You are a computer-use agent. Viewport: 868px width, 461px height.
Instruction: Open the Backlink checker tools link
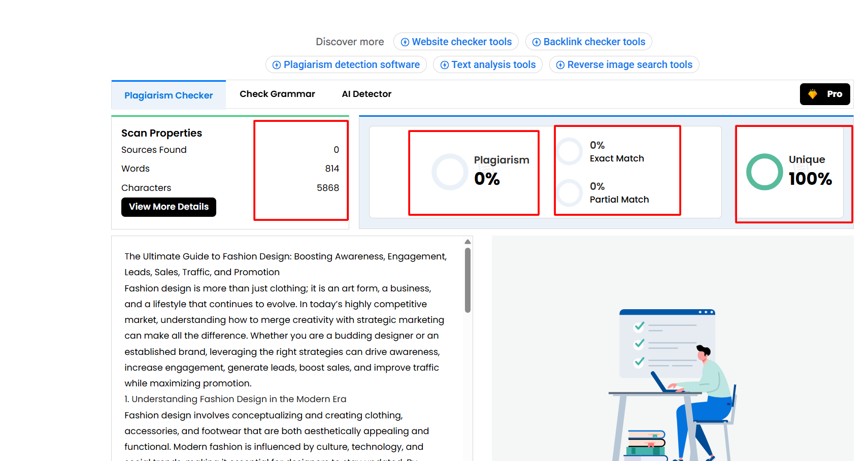click(x=589, y=42)
